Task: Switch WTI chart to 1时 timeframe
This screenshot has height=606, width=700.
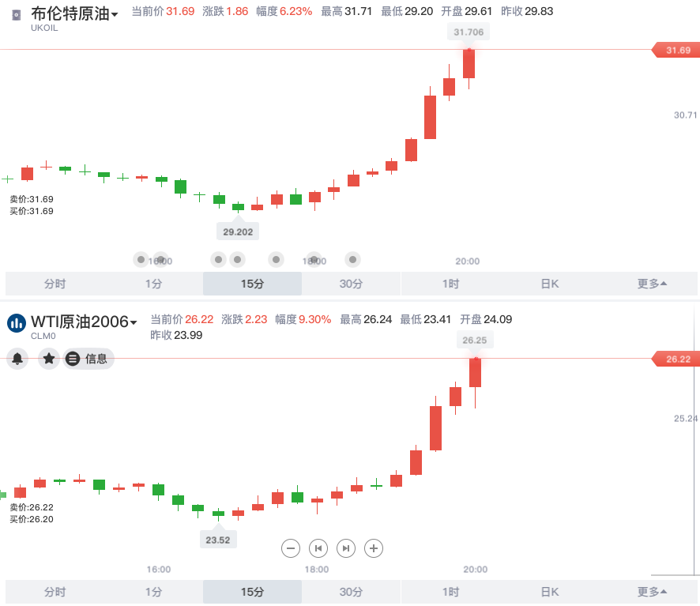Action: (450, 592)
